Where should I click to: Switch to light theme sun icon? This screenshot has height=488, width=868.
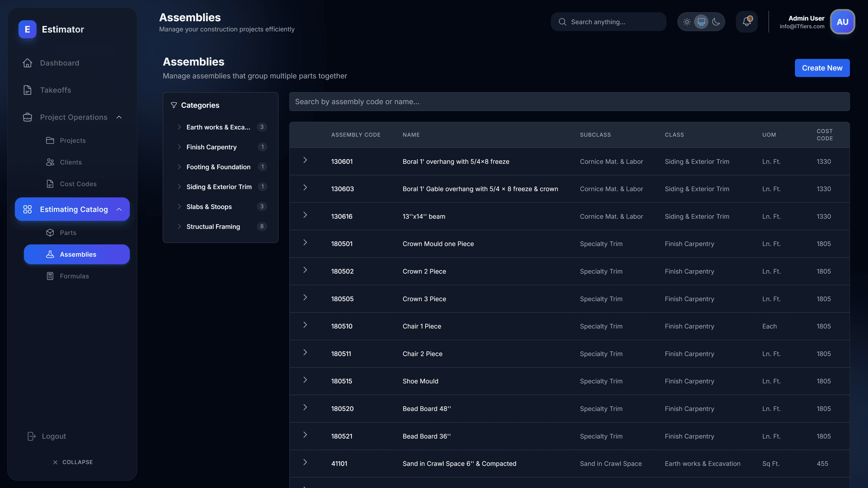pos(687,22)
